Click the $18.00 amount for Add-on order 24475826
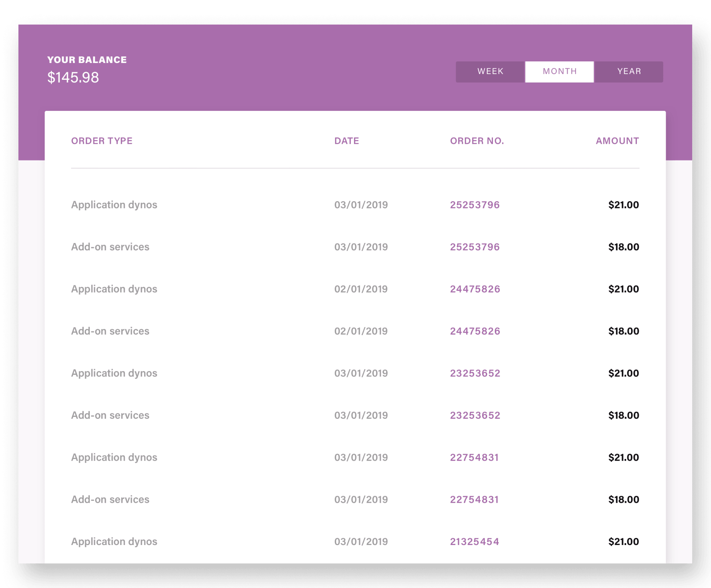 (x=623, y=331)
